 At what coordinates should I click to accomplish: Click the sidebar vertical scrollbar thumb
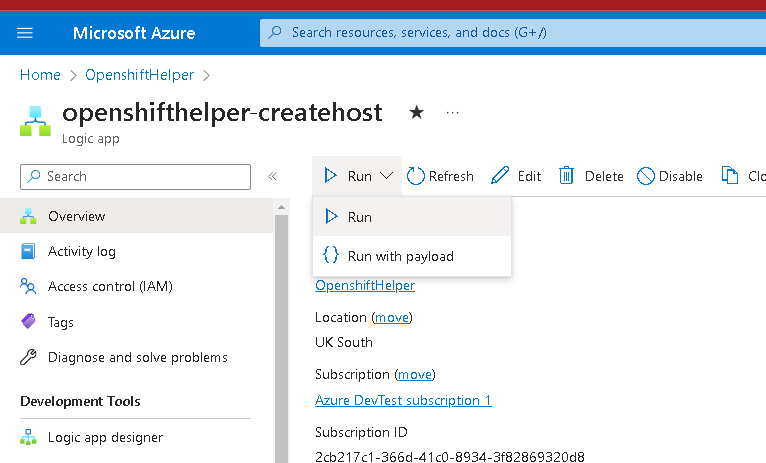[x=281, y=338]
